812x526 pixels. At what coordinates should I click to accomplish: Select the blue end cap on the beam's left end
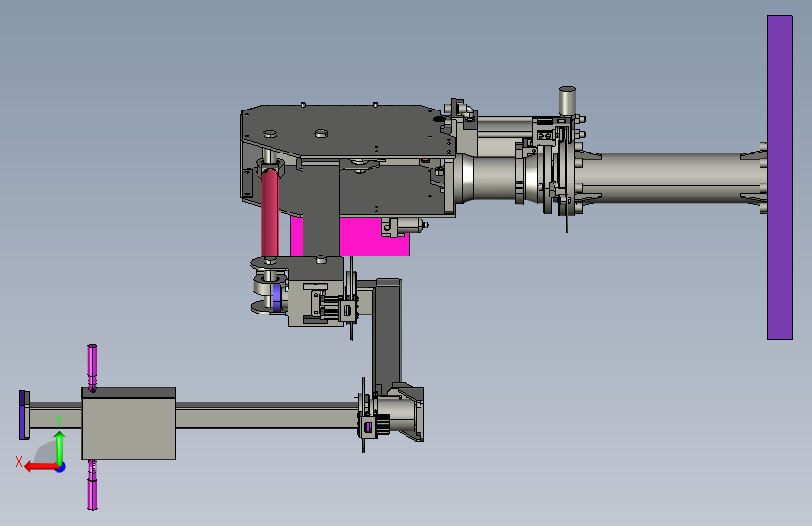coord(23,415)
